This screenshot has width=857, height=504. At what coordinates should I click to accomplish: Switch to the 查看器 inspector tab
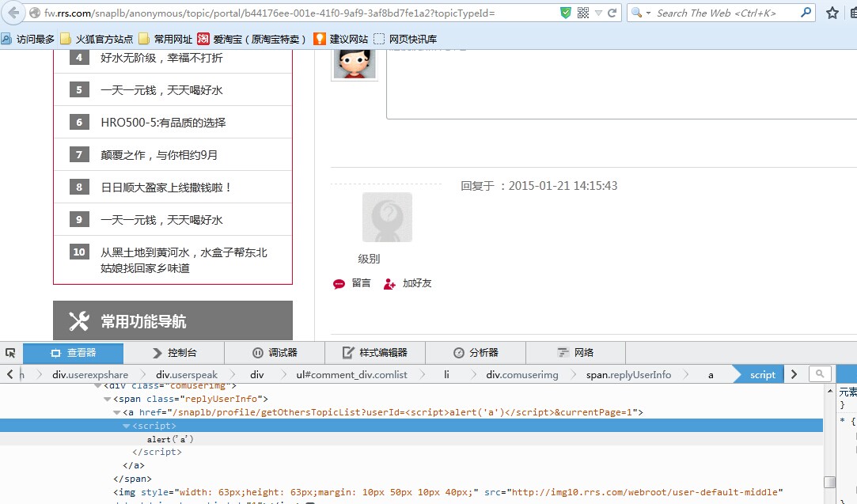pos(73,353)
